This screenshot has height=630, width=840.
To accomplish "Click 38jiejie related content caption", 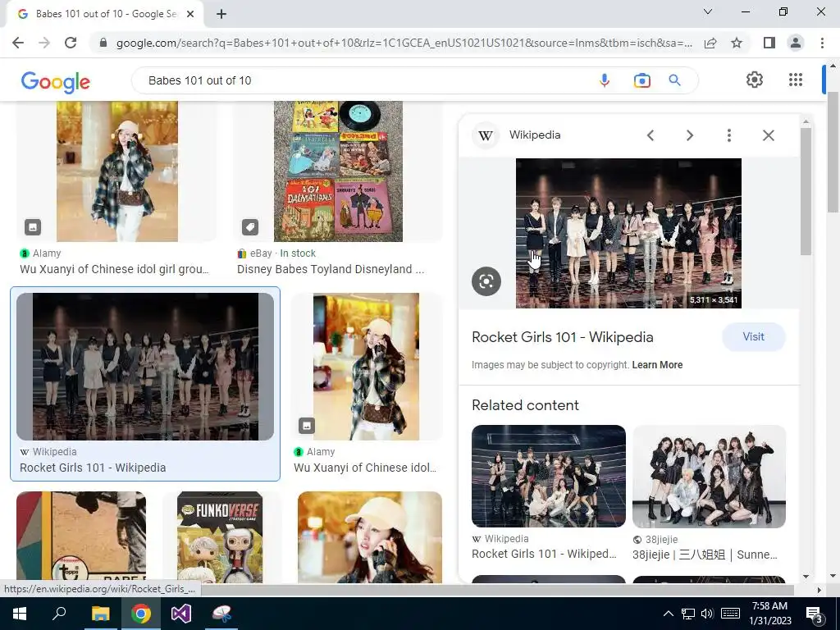I will tap(705, 555).
